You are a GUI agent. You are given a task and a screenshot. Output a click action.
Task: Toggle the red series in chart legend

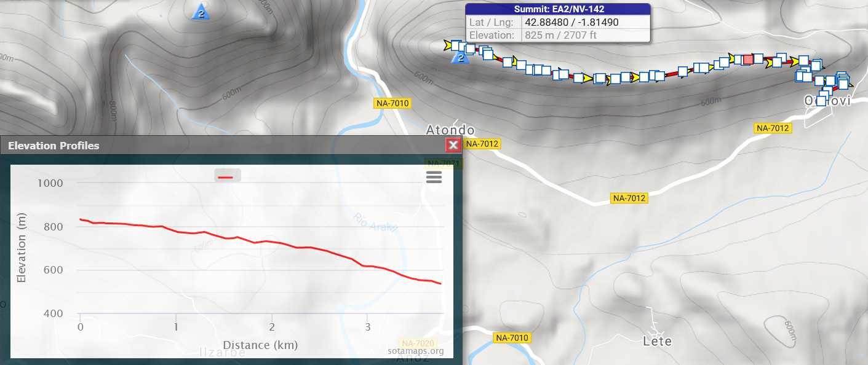pos(227,176)
